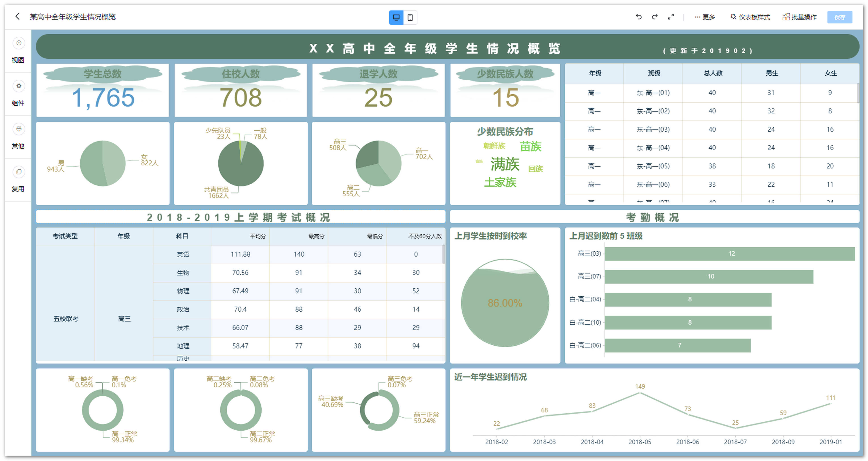This screenshot has width=868, height=461.
Task: Click the 白-高二(06) bar with value 7
Action: point(678,345)
